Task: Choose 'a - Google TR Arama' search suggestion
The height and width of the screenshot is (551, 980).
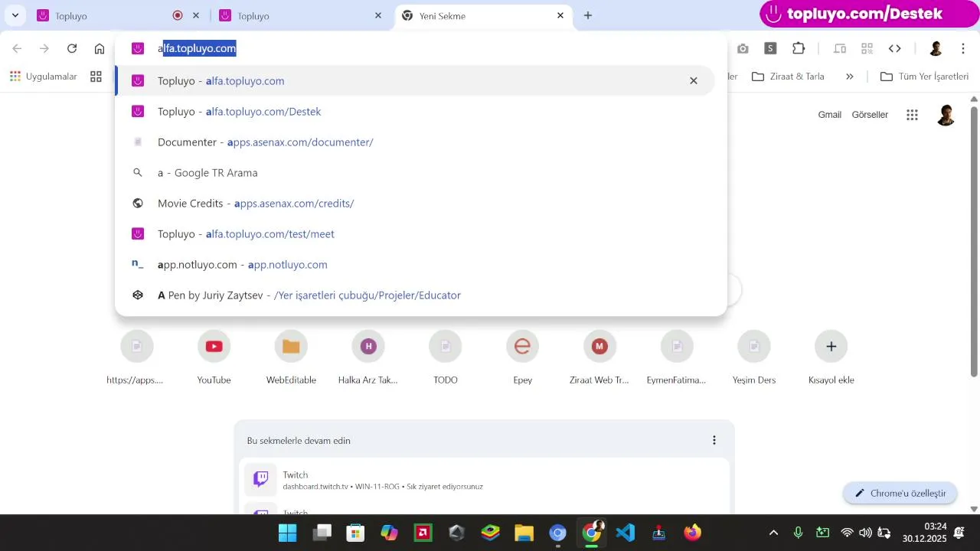Action: pyautogui.click(x=414, y=173)
